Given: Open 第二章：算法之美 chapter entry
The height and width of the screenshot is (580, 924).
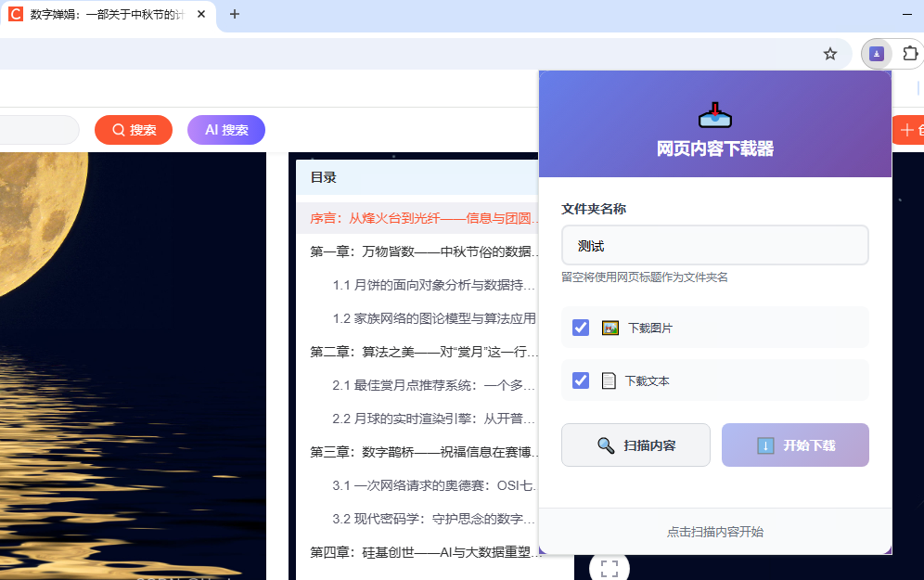Looking at the screenshot, I should click(424, 352).
